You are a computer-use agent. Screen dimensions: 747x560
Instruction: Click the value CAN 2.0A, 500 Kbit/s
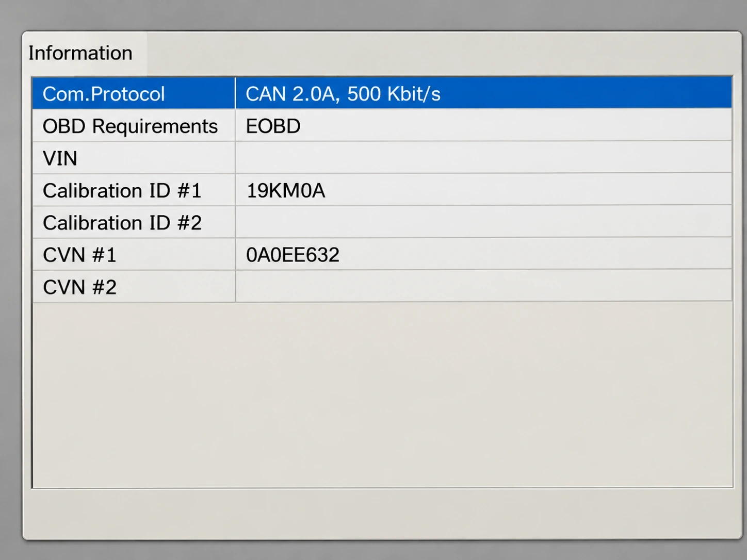(343, 94)
